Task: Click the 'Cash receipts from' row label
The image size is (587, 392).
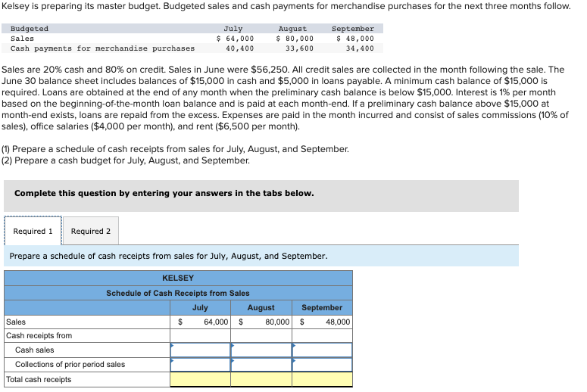Action: (39, 336)
